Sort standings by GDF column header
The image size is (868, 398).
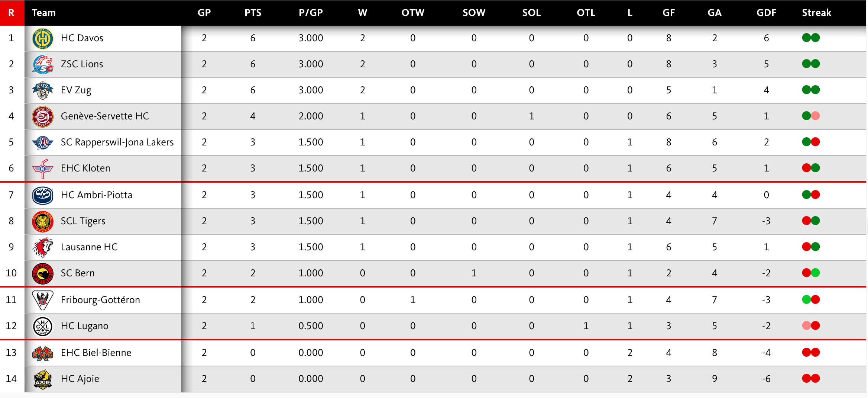pos(766,13)
